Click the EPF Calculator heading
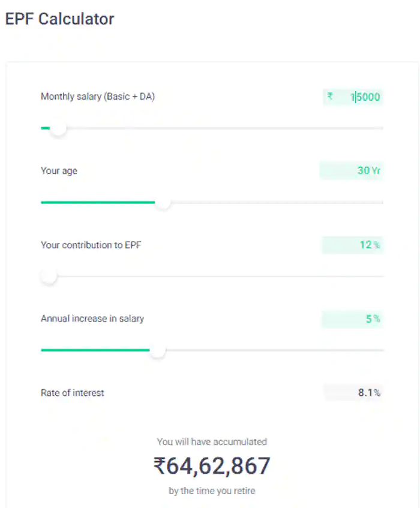The width and height of the screenshot is (420, 508). (59, 19)
